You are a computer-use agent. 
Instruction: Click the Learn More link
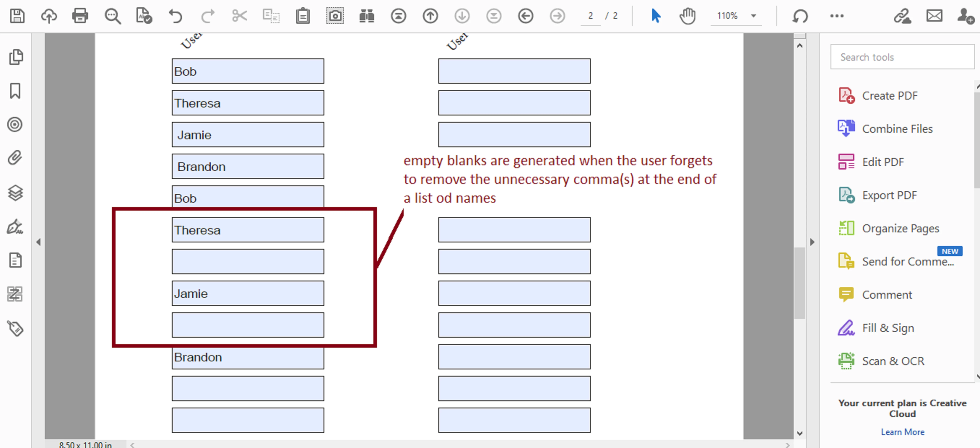pos(902,432)
